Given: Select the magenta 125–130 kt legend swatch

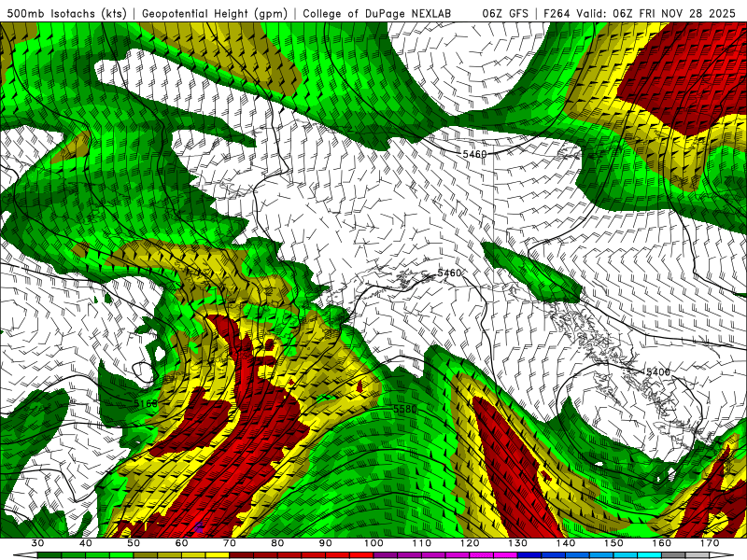Looking at the screenshot, I should (506, 555).
